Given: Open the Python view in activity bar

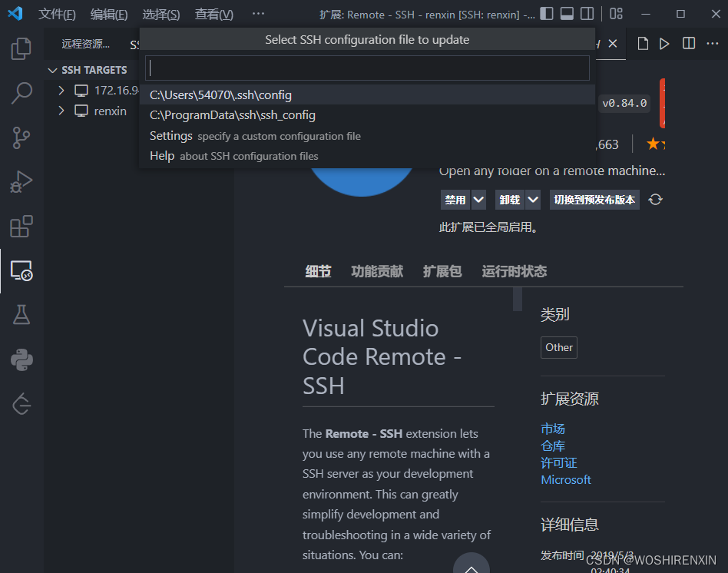Looking at the screenshot, I should [x=22, y=359].
